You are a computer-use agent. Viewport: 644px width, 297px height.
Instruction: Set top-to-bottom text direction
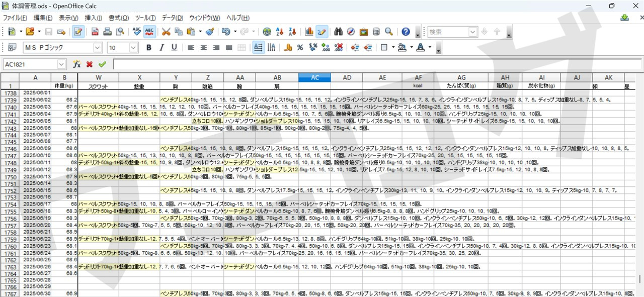click(271, 47)
